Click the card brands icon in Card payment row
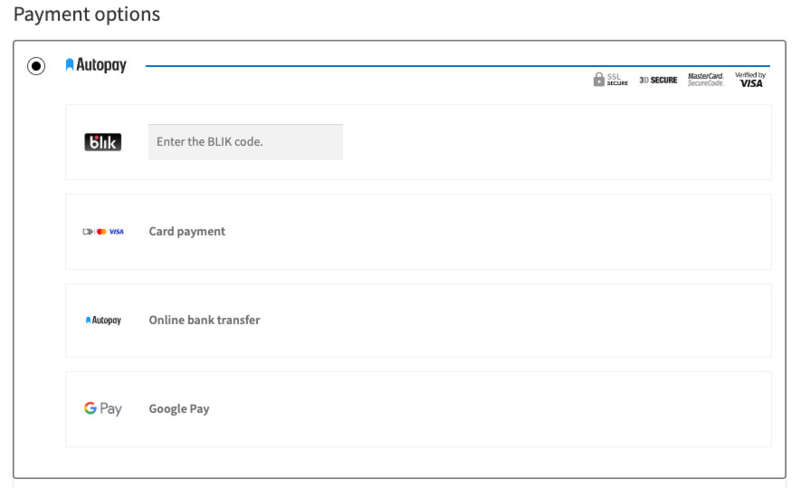 point(103,231)
